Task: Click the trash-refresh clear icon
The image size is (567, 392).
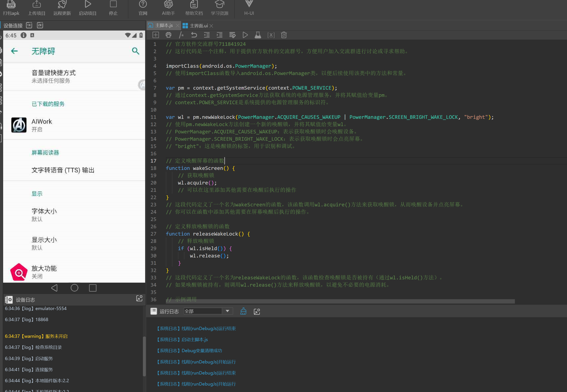Action: click(284, 35)
